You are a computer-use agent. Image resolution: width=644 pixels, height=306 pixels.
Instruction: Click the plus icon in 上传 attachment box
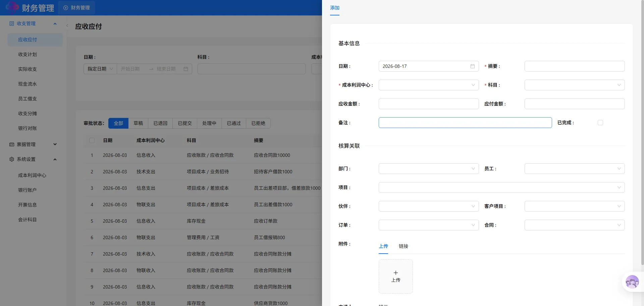(x=396, y=273)
